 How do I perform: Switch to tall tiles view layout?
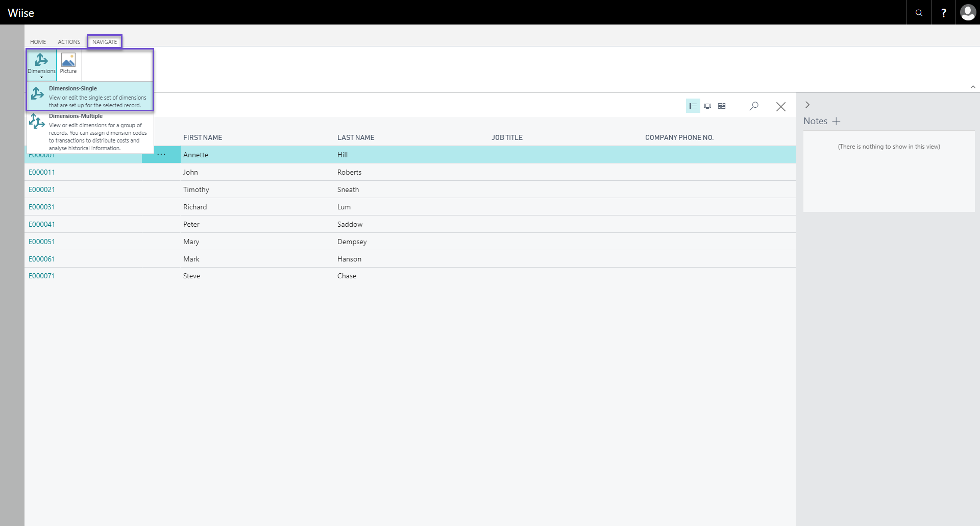(x=707, y=106)
